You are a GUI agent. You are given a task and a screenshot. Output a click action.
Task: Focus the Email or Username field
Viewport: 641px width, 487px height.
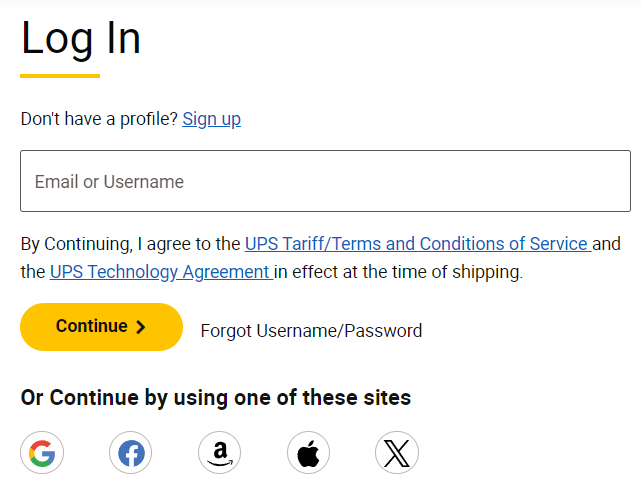pos(325,181)
